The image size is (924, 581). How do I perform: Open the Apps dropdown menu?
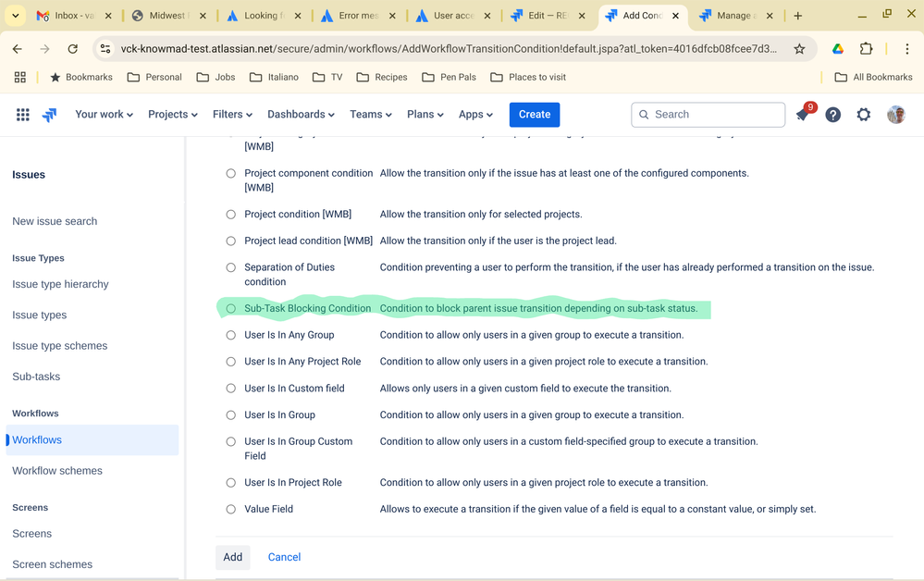click(474, 114)
